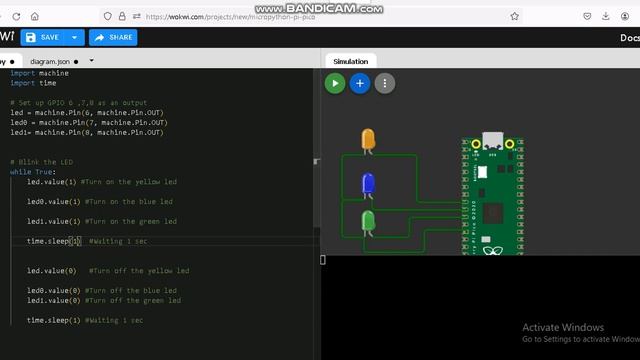Viewport: 640px width, 360px height.
Task: Click the SHARE button
Action: [x=113, y=38]
